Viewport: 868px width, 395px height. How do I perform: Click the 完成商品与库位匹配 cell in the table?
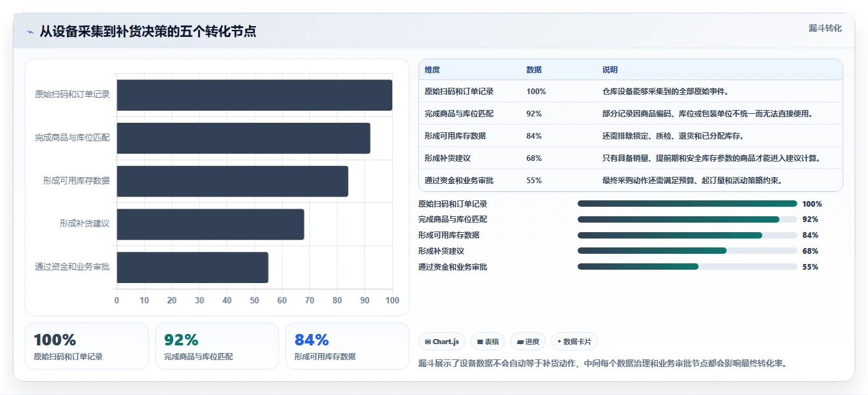pos(459,114)
